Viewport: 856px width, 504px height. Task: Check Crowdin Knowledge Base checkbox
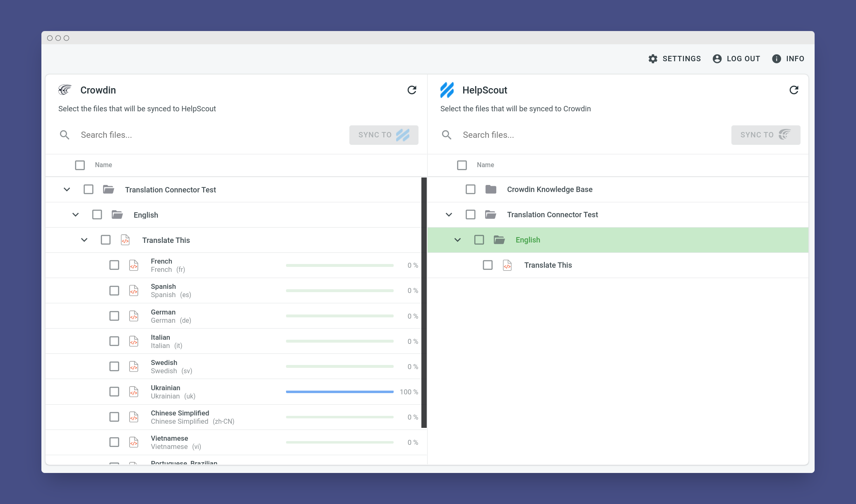tap(471, 190)
